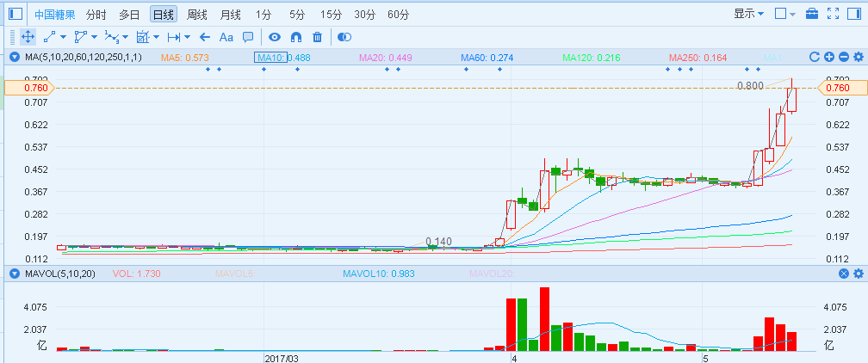868x363 pixels.
Task: Switch to the 30分 chart tab
Action: pyautogui.click(x=364, y=15)
